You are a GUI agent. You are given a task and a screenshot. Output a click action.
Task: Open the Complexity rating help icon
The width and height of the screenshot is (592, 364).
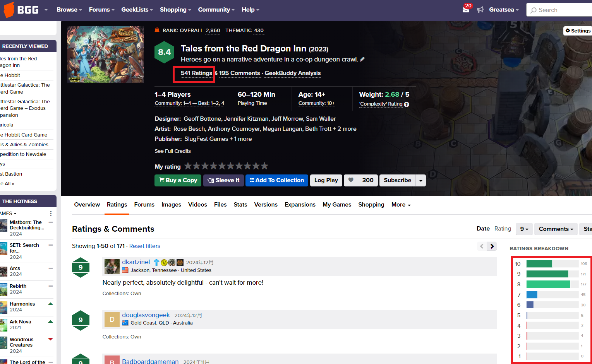[407, 104]
